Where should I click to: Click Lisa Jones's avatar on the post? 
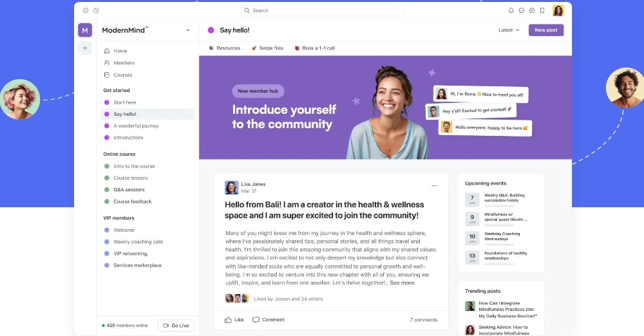pyautogui.click(x=232, y=187)
